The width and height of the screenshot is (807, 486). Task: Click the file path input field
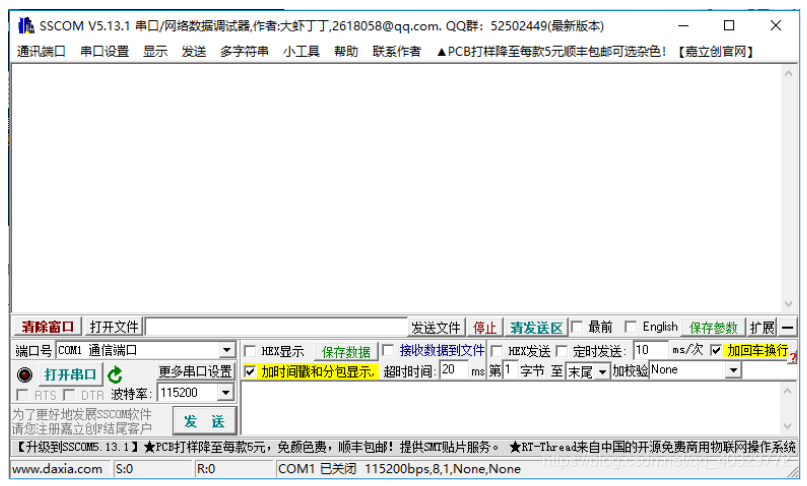276,328
